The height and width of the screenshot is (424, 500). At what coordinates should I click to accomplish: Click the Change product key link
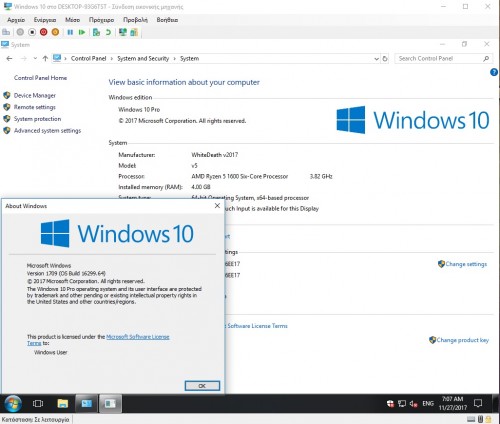[x=463, y=340]
